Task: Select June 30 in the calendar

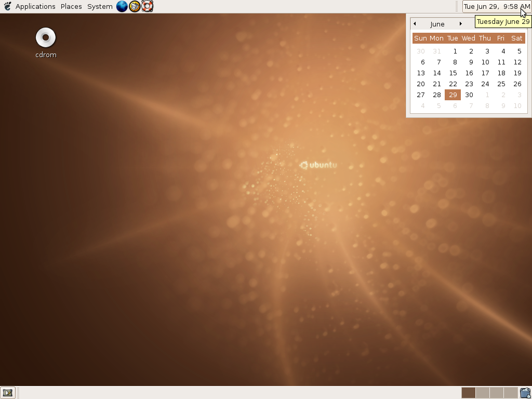Action: coord(469,95)
